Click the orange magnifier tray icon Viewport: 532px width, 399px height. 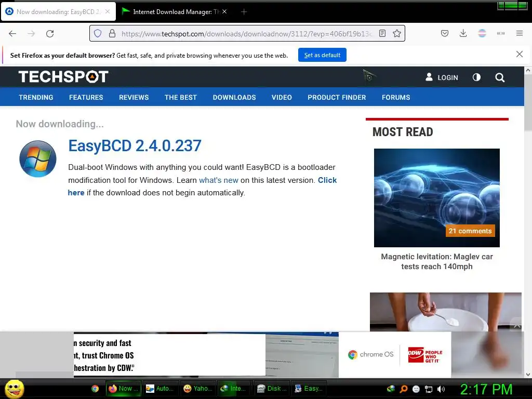(403, 389)
